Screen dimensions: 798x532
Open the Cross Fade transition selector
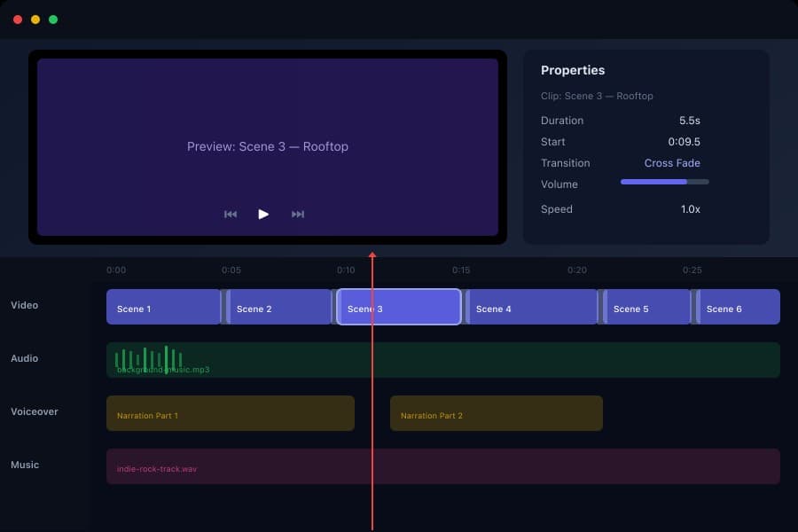pyautogui.click(x=674, y=163)
